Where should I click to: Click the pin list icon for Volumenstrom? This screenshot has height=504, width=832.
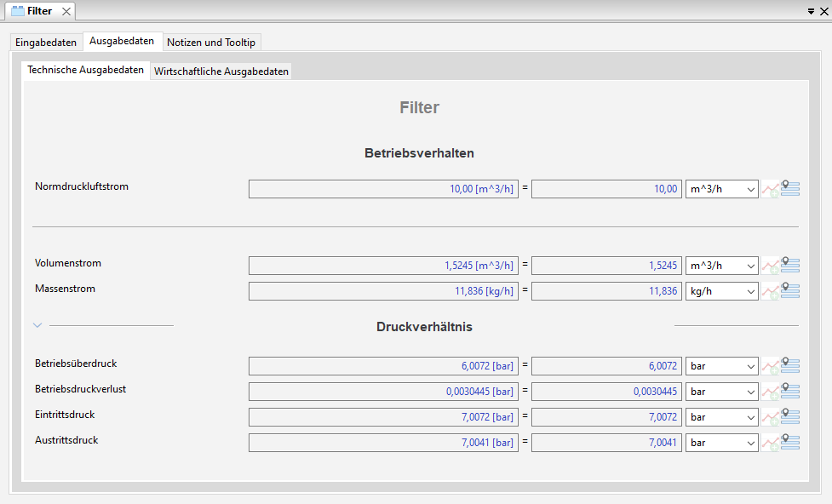pos(790,266)
